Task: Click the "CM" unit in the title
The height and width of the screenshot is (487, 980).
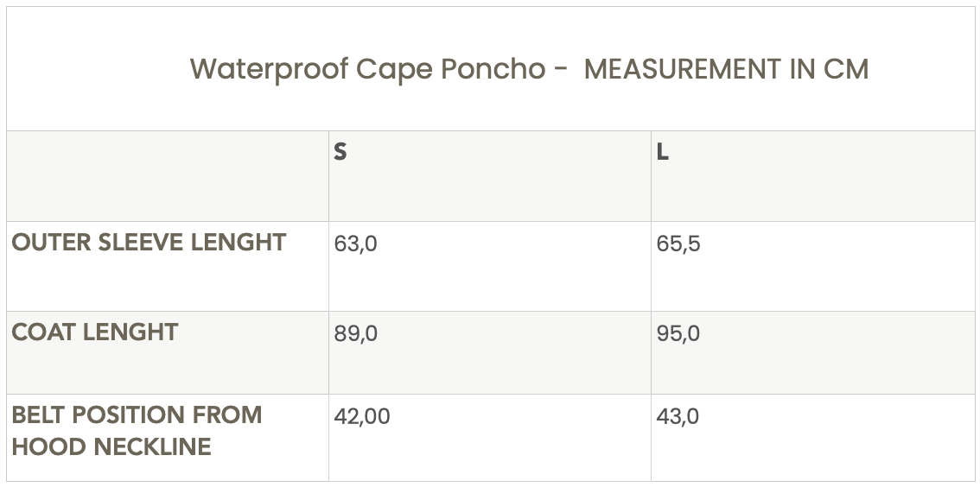Action: coord(846,69)
